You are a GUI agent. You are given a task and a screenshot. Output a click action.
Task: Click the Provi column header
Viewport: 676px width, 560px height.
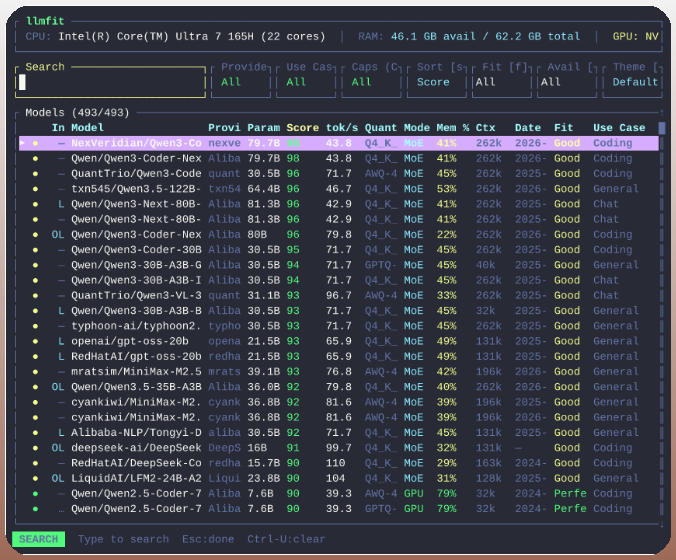[224, 128]
